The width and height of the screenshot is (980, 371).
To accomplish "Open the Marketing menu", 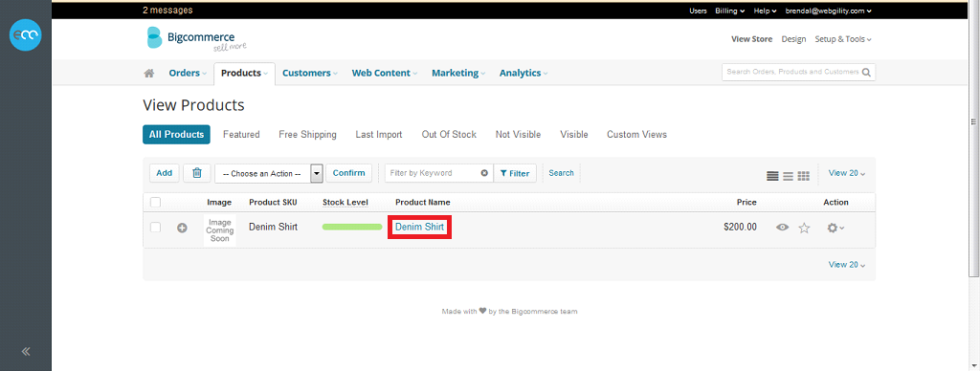I will point(458,73).
